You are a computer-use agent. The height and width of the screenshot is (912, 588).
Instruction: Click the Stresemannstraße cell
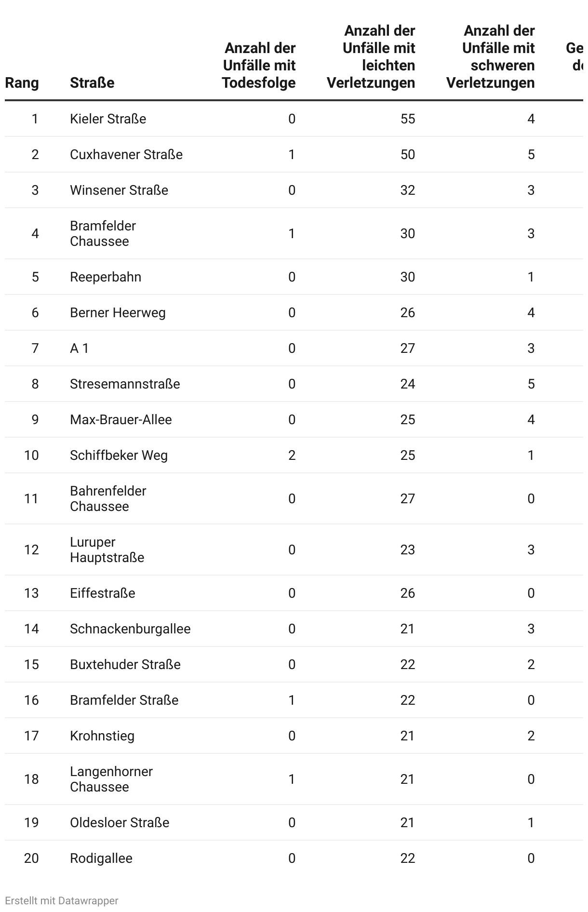point(125,384)
